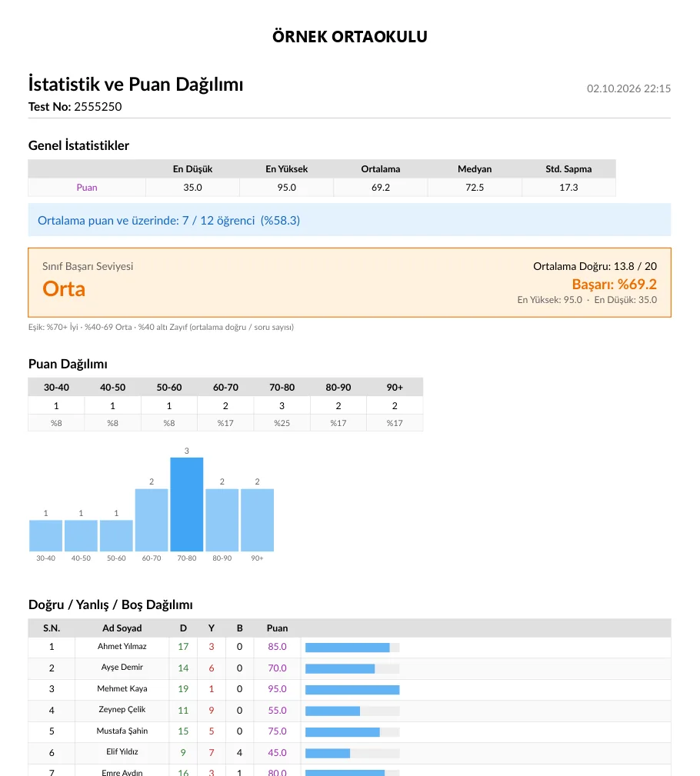Viewport: 700px width, 776px height.
Task: Click Elif Yıldız's score progress bar
Action: 352,753
